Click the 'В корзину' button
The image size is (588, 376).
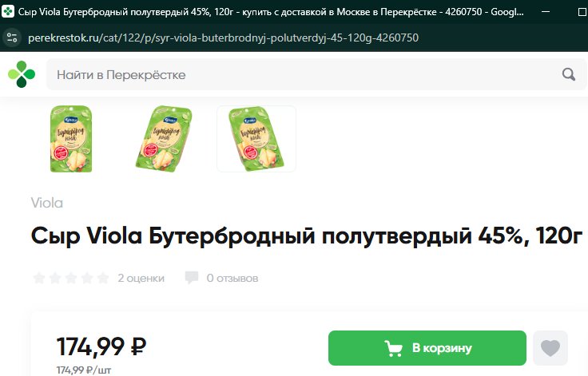(427, 348)
